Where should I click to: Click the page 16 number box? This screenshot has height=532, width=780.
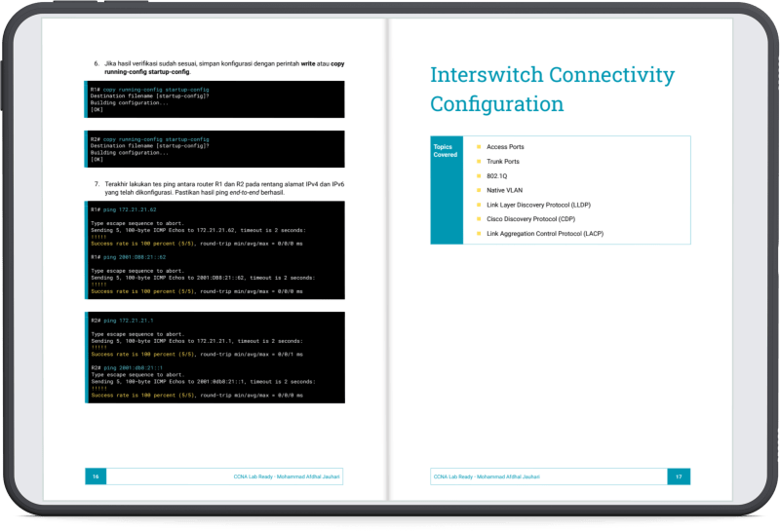96,476
